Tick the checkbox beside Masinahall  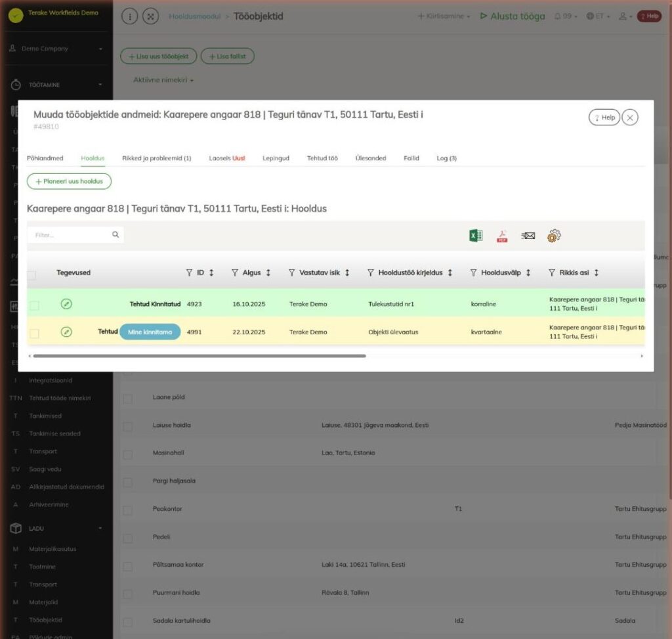128,454
